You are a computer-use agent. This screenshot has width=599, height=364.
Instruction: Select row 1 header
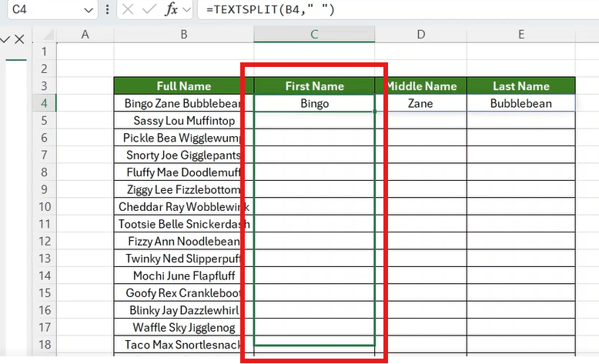(x=45, y=52)
